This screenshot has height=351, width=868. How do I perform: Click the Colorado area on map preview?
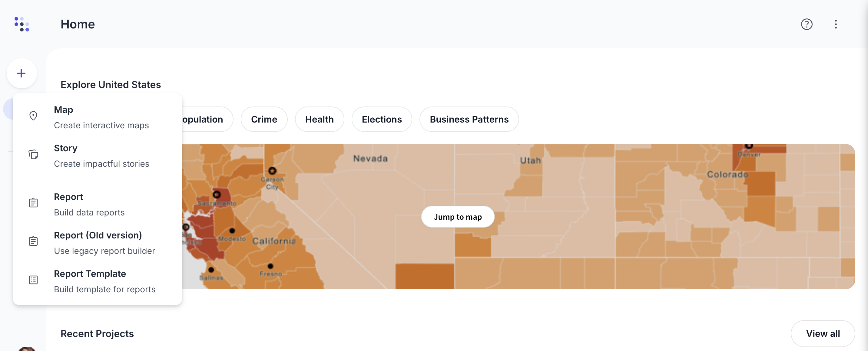pyautogui.click(x=727, y=175)
